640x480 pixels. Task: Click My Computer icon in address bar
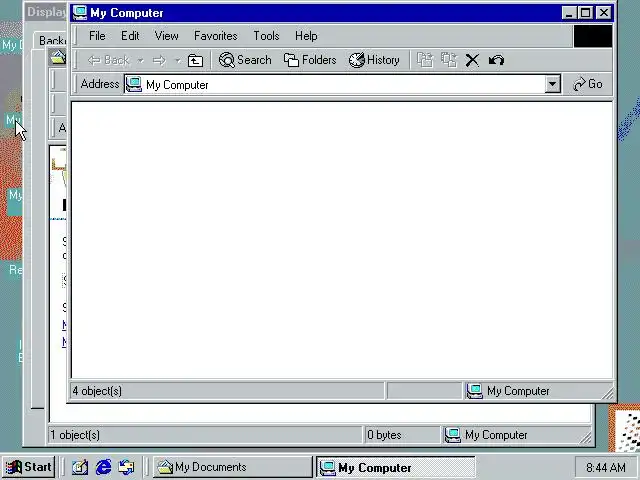(133, 84)
